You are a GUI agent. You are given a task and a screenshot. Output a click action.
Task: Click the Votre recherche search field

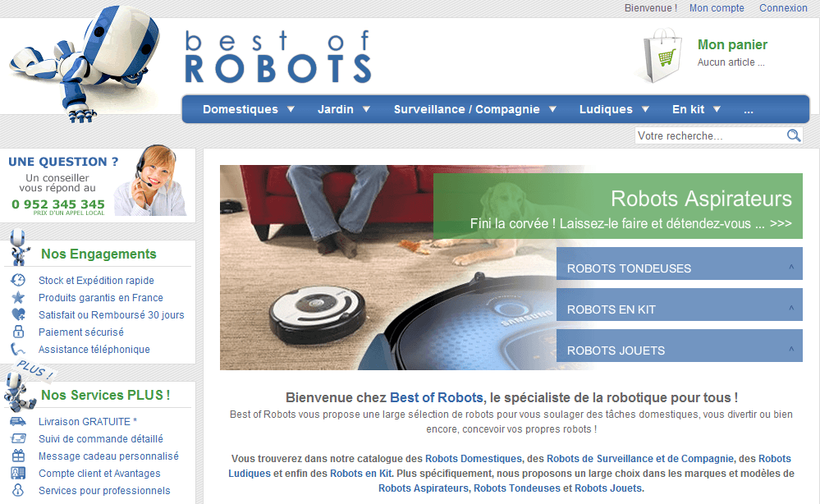[x=711, y=135]
